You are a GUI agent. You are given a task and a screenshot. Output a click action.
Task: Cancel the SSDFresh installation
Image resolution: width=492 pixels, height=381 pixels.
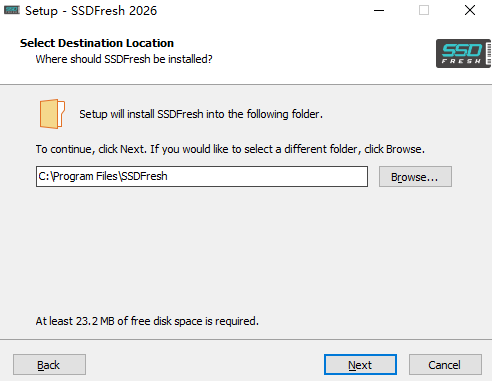(445, 365)
